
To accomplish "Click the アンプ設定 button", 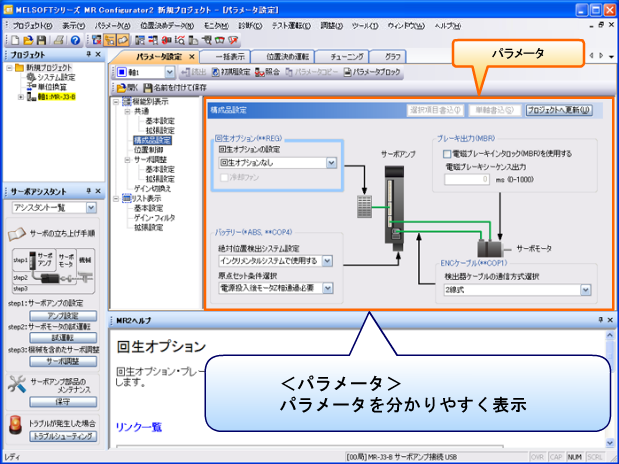I will coord(62,314).
